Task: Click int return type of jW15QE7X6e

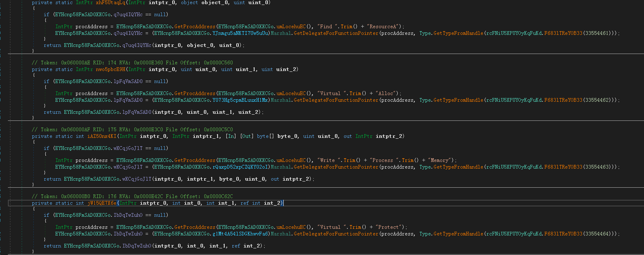Action: (x=80, y=203)
